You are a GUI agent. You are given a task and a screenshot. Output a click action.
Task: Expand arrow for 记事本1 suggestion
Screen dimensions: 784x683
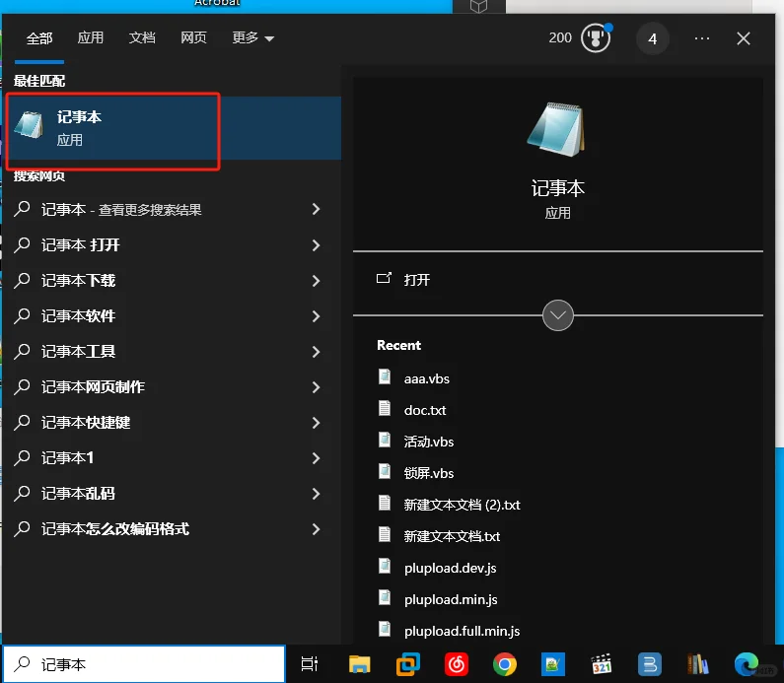pyautogui.click(x=316, y=457)
